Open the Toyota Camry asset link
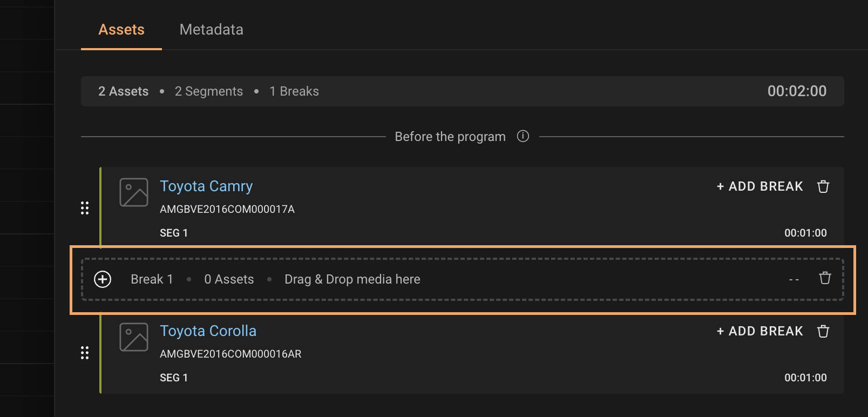The width and height of the screenshot is (868, 417). (x=206, y=186)
